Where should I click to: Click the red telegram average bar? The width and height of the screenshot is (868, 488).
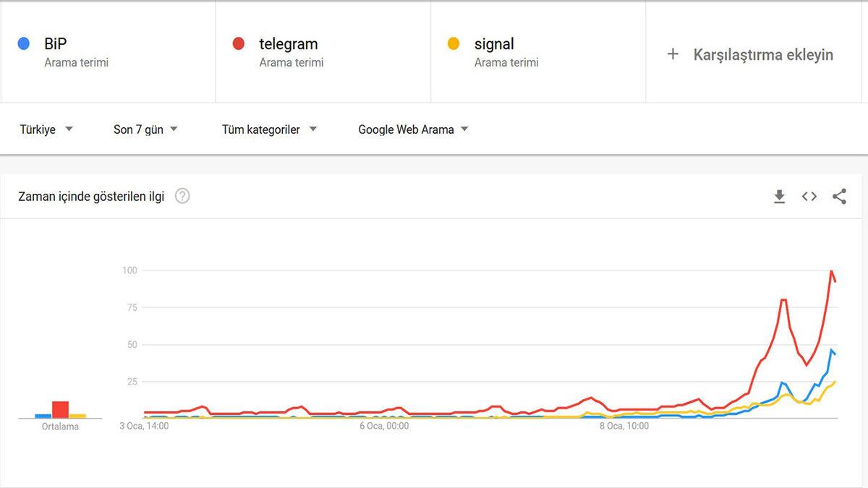(x=60, y=409)
